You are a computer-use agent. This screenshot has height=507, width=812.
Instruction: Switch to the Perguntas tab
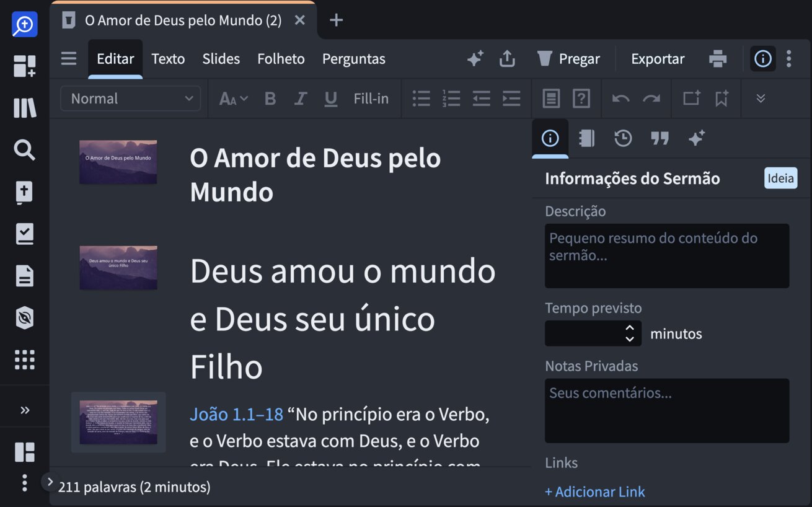[353, 59]
